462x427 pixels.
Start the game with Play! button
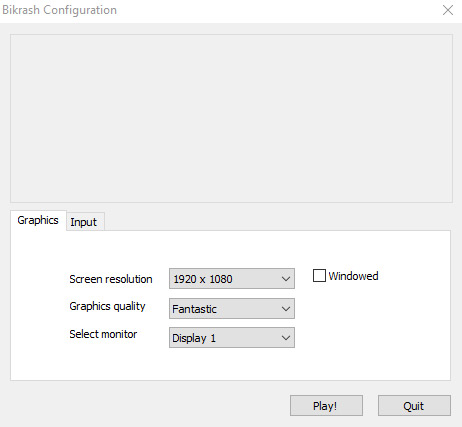(326, 406)
